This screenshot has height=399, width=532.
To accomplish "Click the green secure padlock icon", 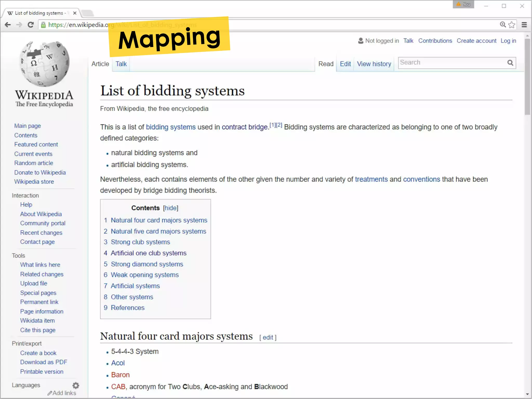I will click(43, 25).
